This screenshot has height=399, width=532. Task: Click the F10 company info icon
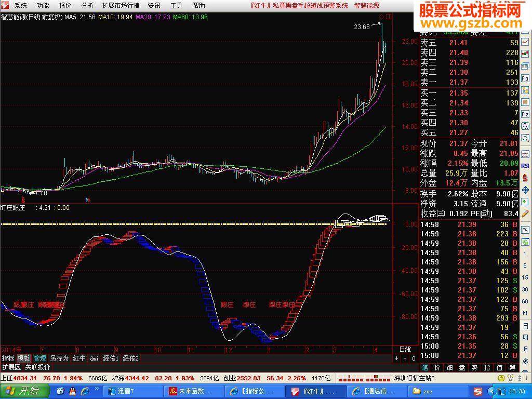point(525,78)
